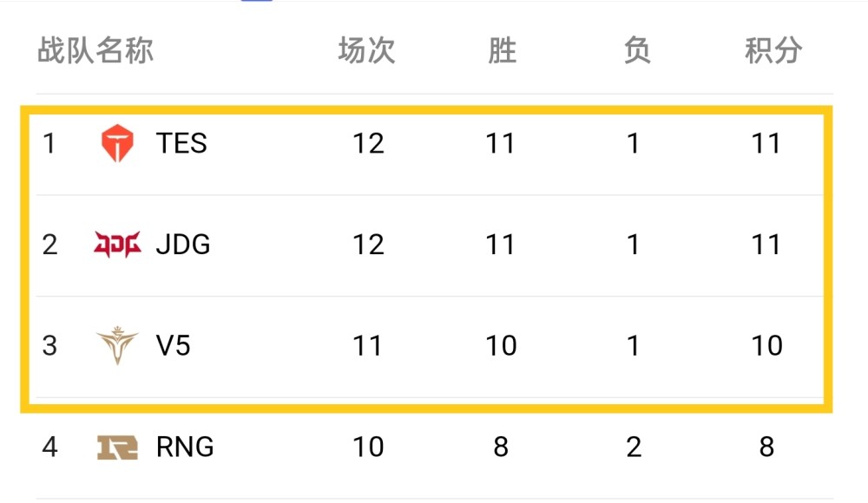
Task: Open the TES team name link
Action: tap(181, 143)
